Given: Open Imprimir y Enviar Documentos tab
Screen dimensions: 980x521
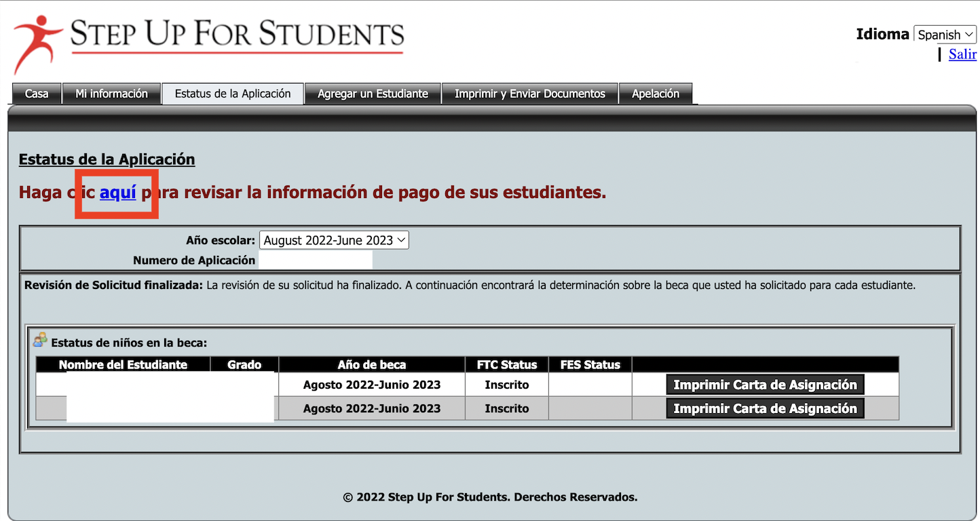Looking at the screenshot, I should click(530, 94).
